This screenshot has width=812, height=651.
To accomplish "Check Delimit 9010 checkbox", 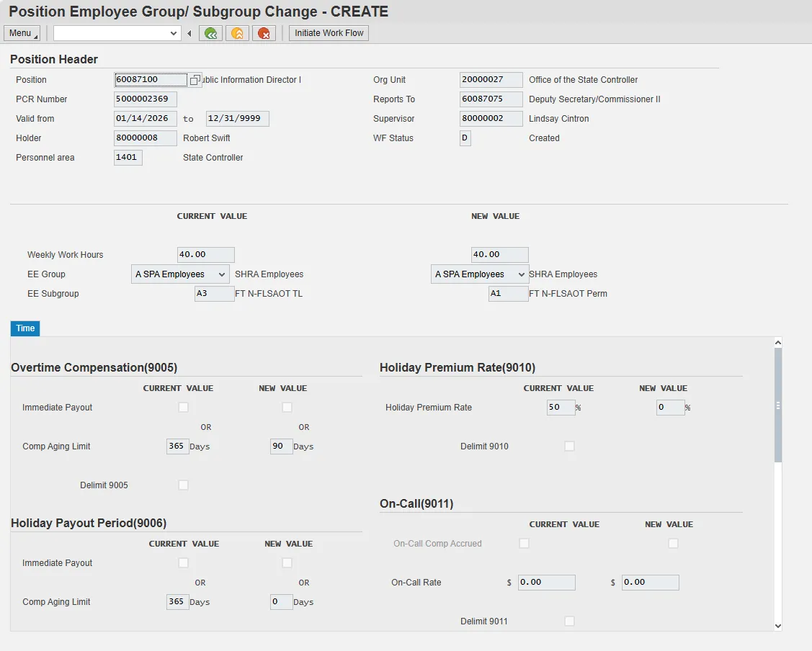I will click(570, 446).
